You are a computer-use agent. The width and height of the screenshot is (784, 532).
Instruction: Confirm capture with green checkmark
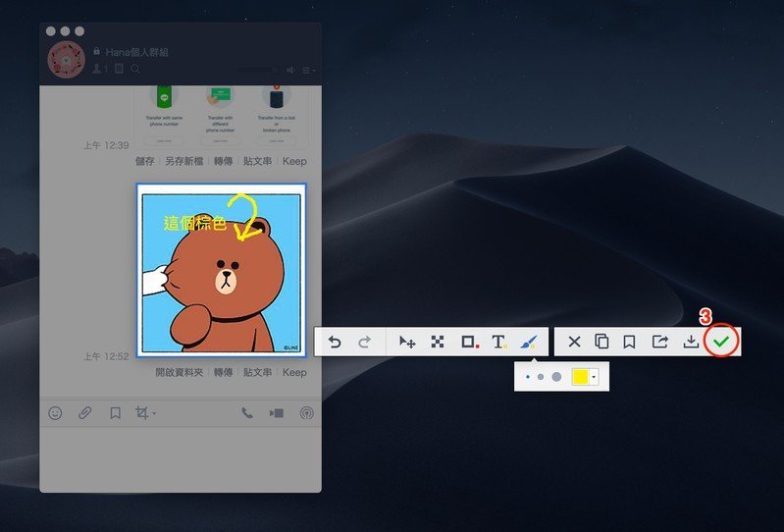tap(721, 342)
